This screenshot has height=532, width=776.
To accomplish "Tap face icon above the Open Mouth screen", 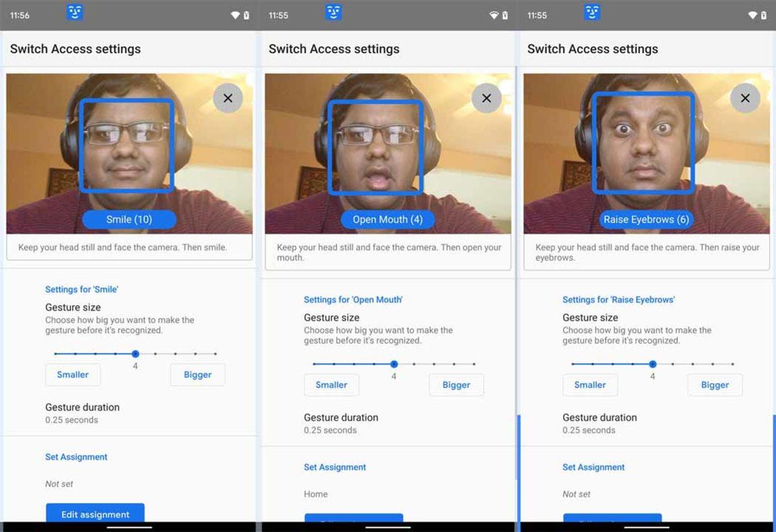I will pyautogui.click(x=334, y=12).
